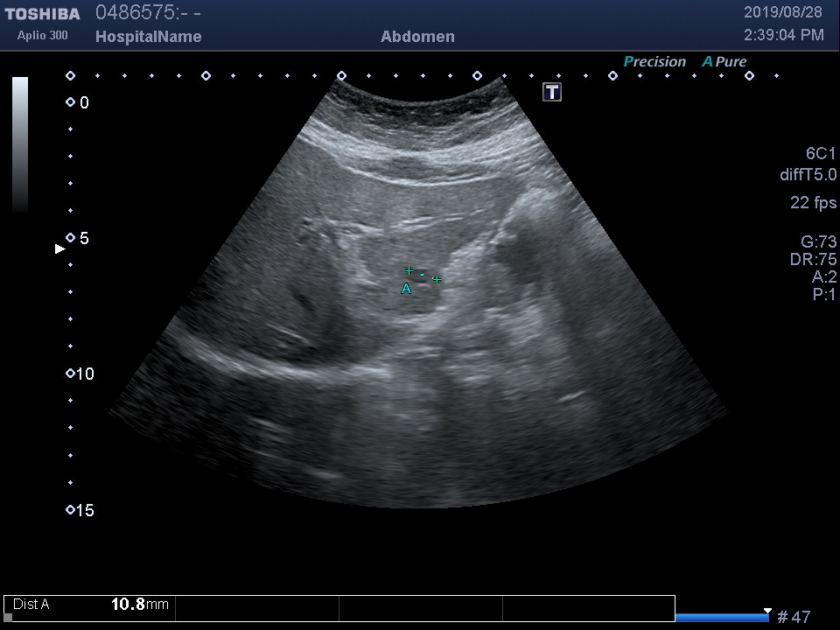Click the grayscale map bar
840x630 pixels.
pos(20,144)
